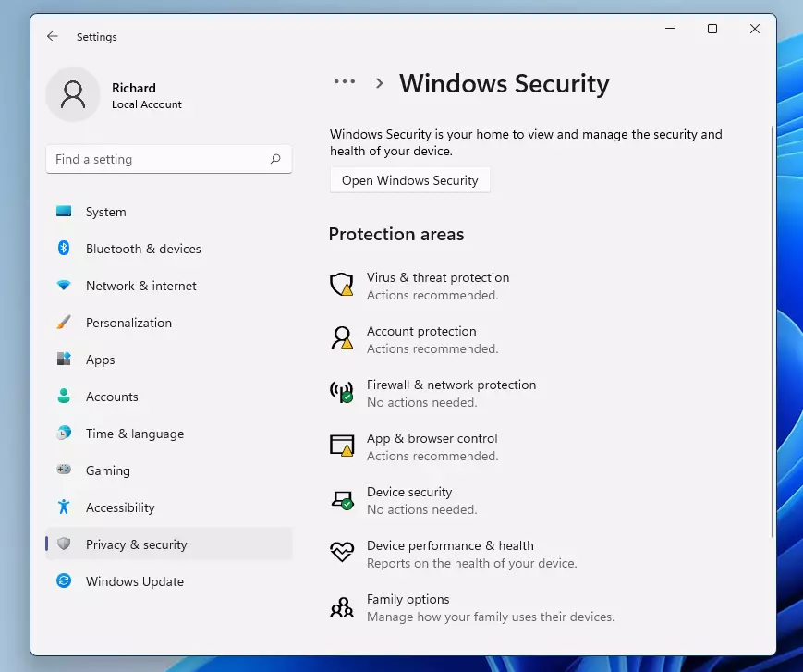Open the System settings category

pos(169,212)
